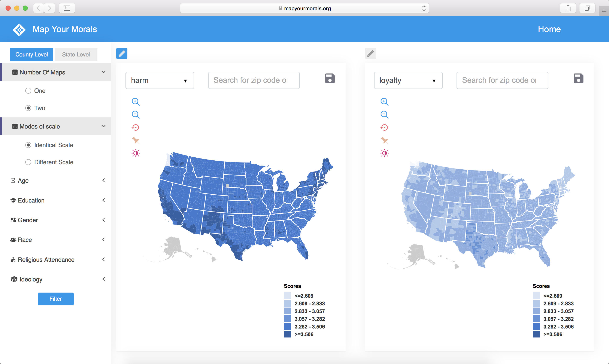The height and width of the screenshot is (364, 609).
Task: Click the pin icon beside the loyalty map
Action: (x=384, y=140)
